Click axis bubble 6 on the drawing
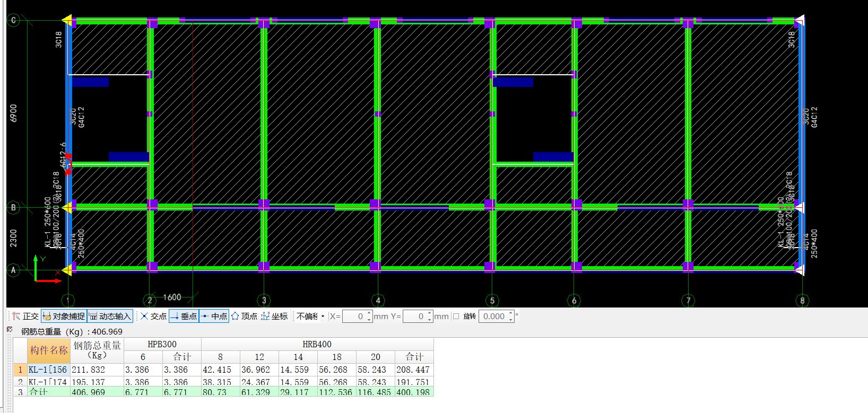The width and height of the screenshot is (868, 413). 574,301
